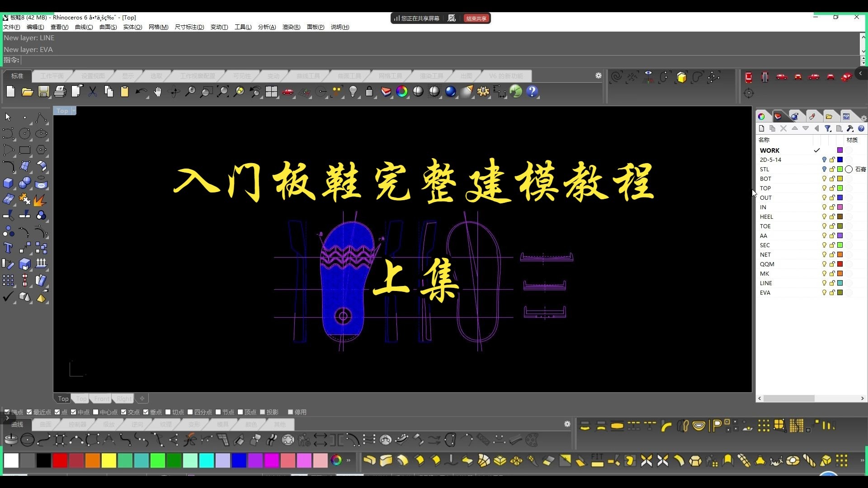The image size is (868, 488).
Task: Open the standard toolbar settings gear
Action: [599, 76]
